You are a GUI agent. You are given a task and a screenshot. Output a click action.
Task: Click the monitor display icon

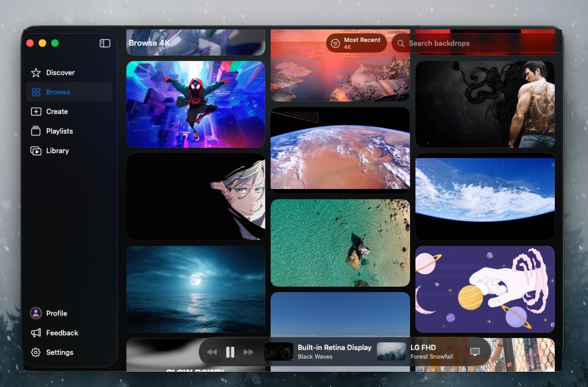pos(475,352)
